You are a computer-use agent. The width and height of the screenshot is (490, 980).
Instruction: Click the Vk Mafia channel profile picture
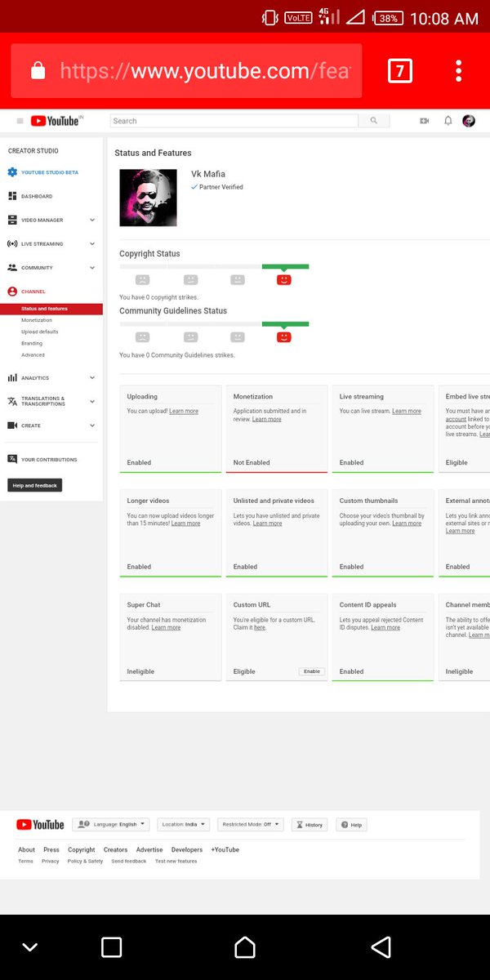(148, 198)
